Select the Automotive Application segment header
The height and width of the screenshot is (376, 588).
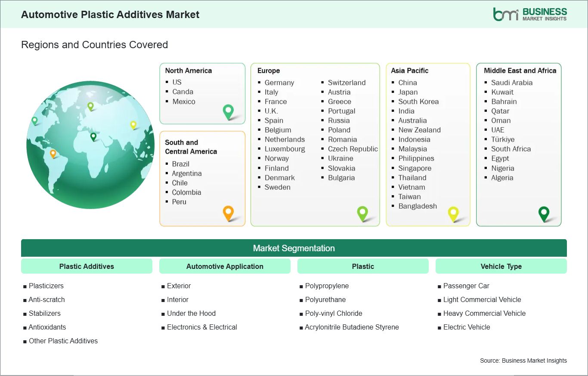(x=225, y=266)
